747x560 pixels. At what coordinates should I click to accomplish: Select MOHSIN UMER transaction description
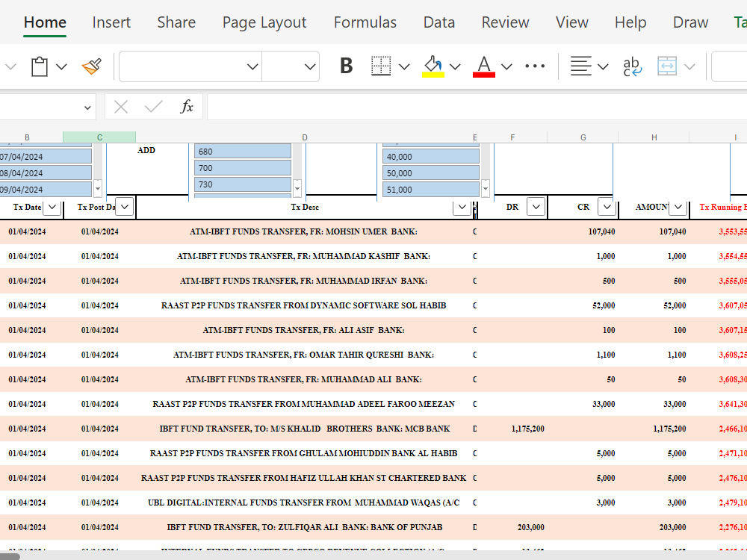click(303, 232)
